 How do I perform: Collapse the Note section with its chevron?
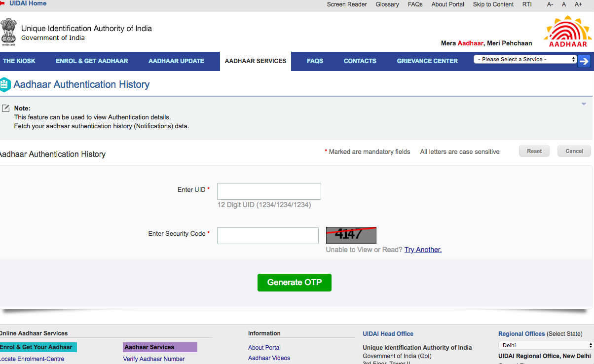(583, 104)
